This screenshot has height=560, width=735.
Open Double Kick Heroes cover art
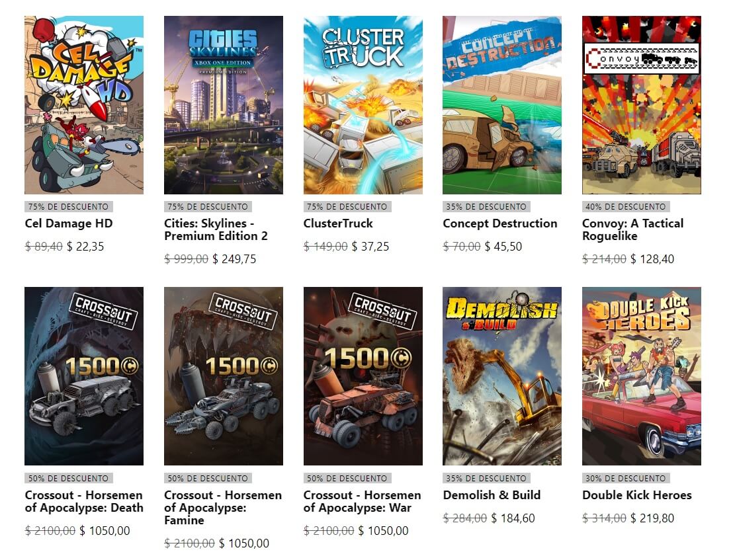642,376
